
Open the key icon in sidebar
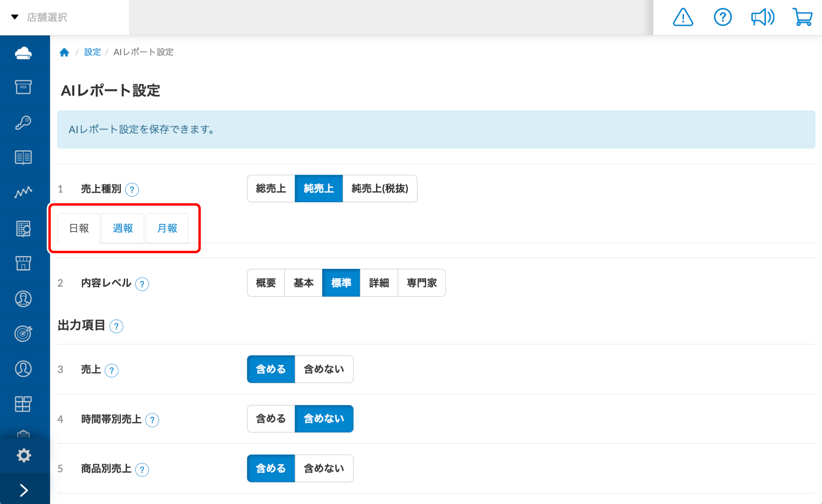pos(23,122)
